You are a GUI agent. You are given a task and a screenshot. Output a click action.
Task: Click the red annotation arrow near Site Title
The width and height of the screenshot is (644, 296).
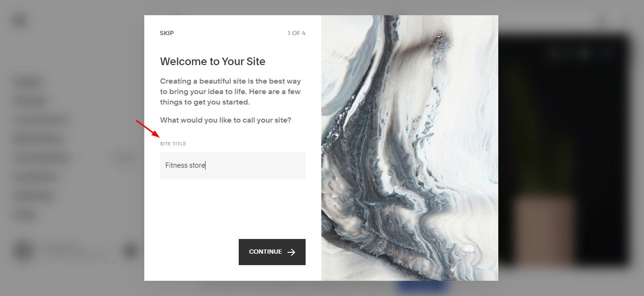[148, 128]
